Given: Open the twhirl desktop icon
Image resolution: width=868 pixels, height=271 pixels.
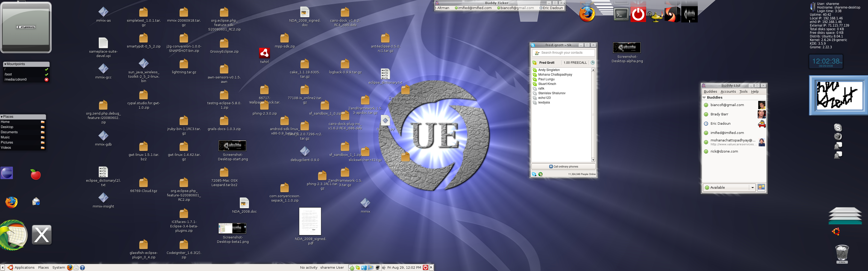Looking at the screenshot, I should tap(265, 53).
